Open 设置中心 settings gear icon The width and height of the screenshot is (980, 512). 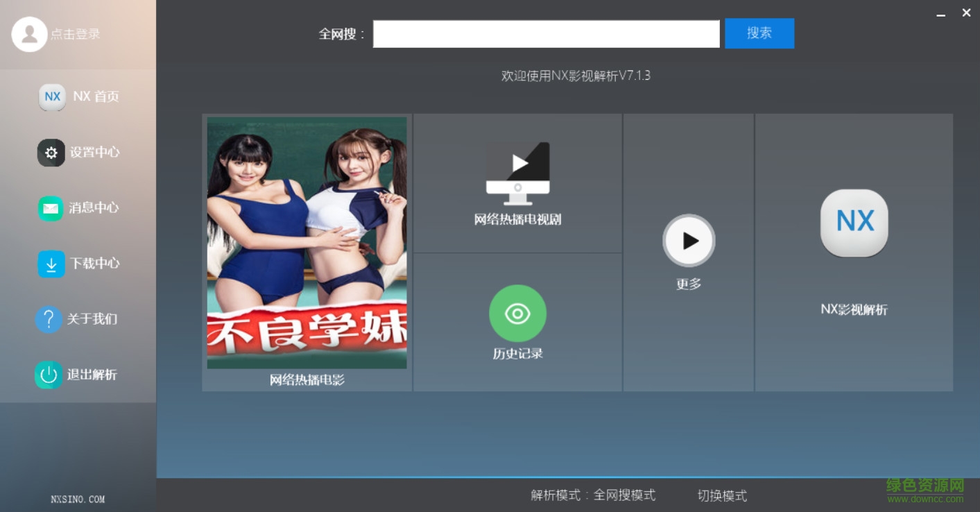point(51,153)
